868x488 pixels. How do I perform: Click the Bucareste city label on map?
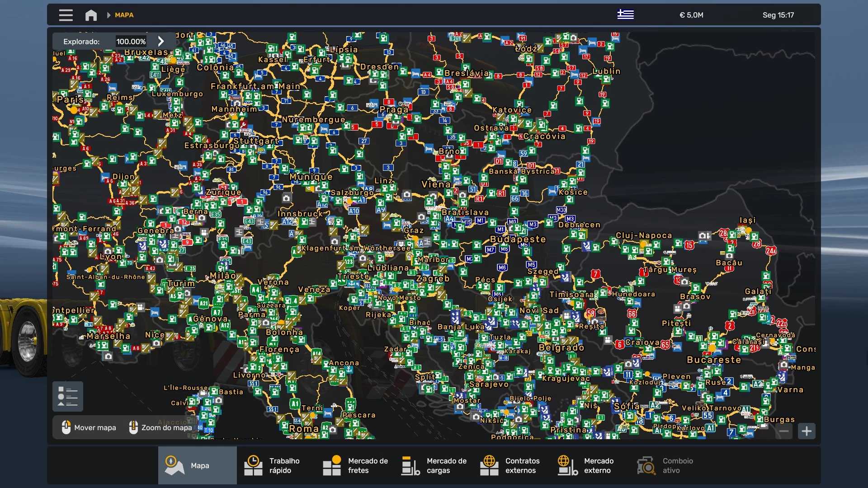point(714,360)
